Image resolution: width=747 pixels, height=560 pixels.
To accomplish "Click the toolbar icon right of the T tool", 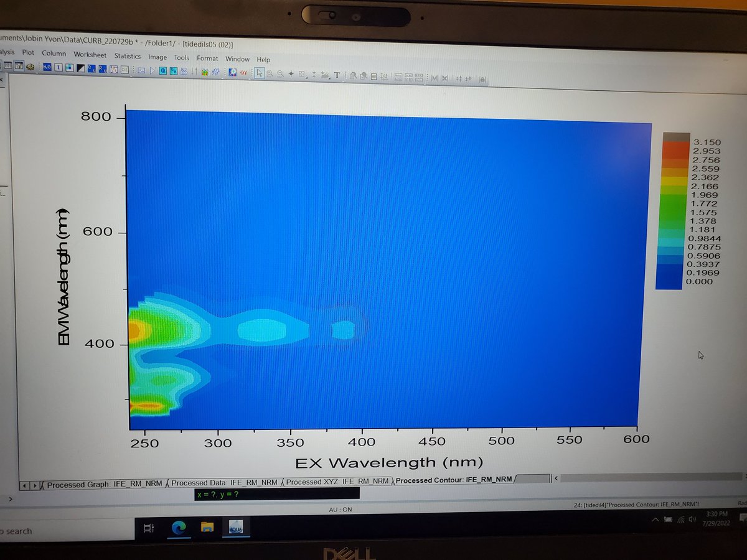I will tap(353, 76).
